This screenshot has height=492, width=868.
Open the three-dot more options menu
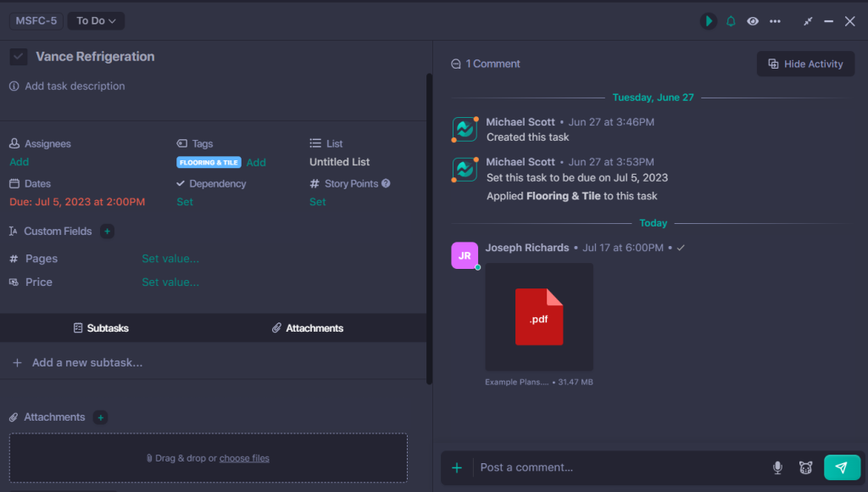[x=775, y=21]
